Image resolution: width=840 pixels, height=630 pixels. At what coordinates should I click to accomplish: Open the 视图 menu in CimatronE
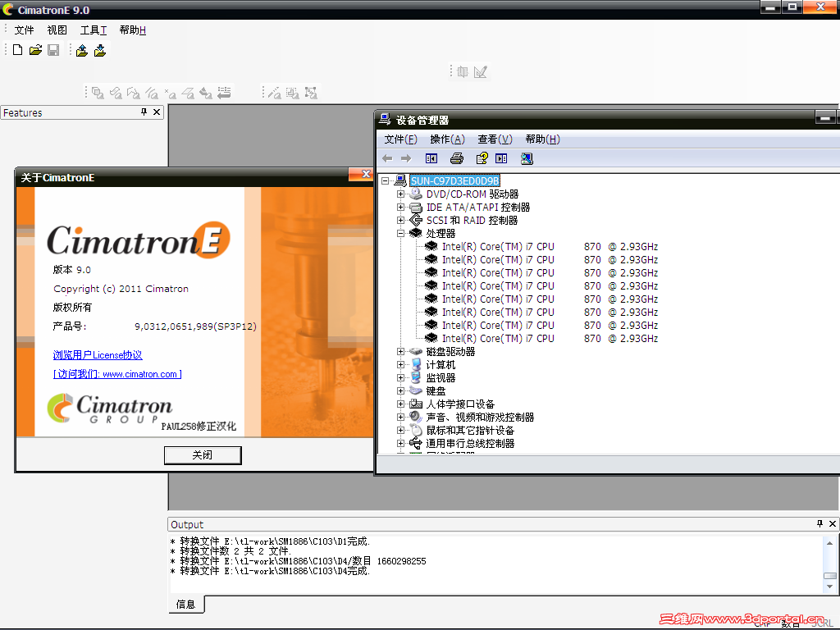[57, 30]
